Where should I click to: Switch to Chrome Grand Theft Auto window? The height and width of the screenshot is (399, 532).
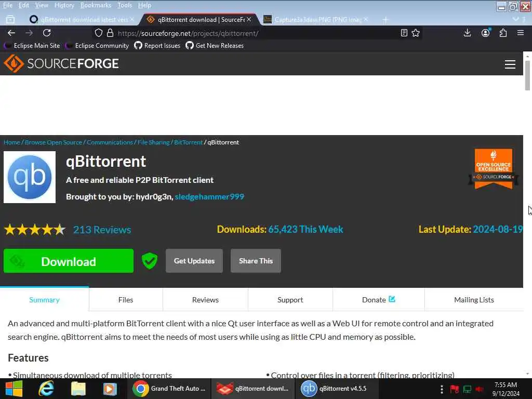tap(169, 389)
